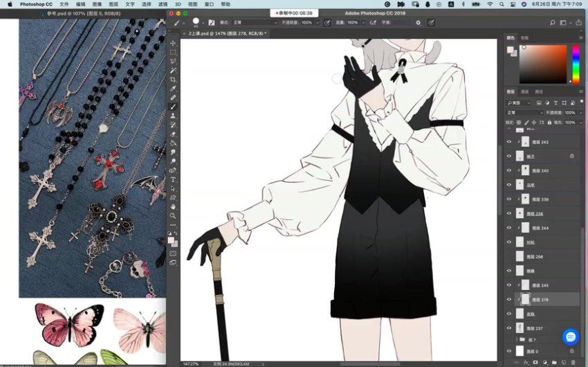Viewport: 588px width, 367px height.
Task: Select the Magic Wand tool
Action: (x=173, y=71)
